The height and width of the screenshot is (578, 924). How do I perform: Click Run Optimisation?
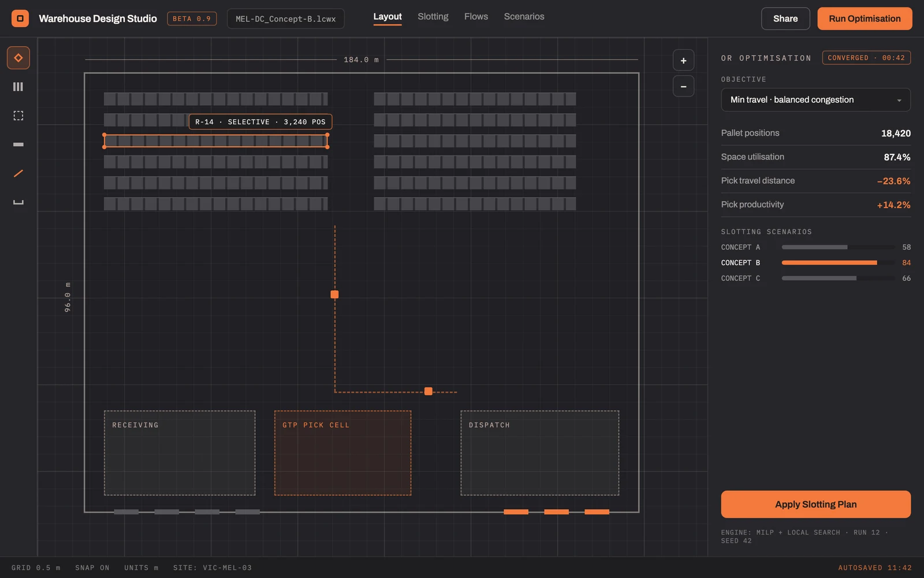[x=865, y=18]
